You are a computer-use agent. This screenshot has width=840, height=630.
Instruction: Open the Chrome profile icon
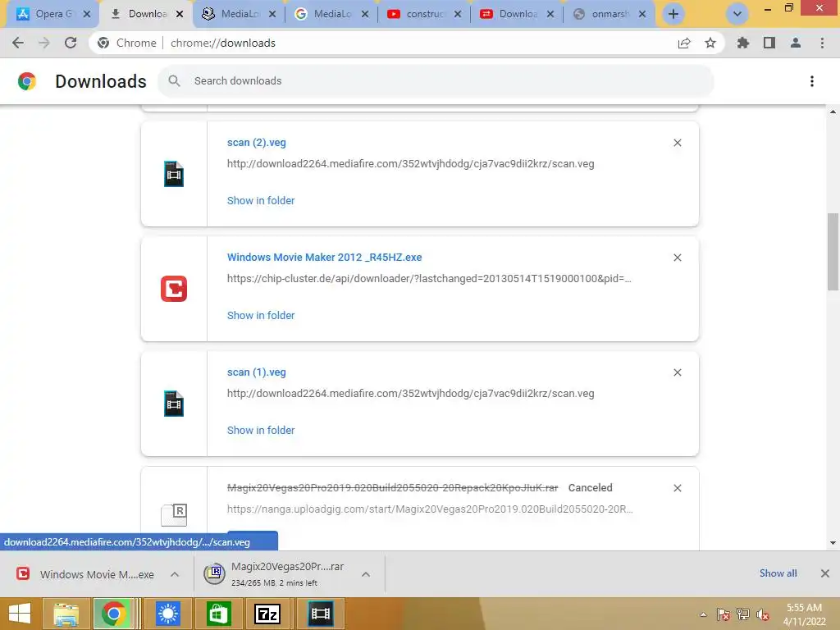[x=796, y=43]
